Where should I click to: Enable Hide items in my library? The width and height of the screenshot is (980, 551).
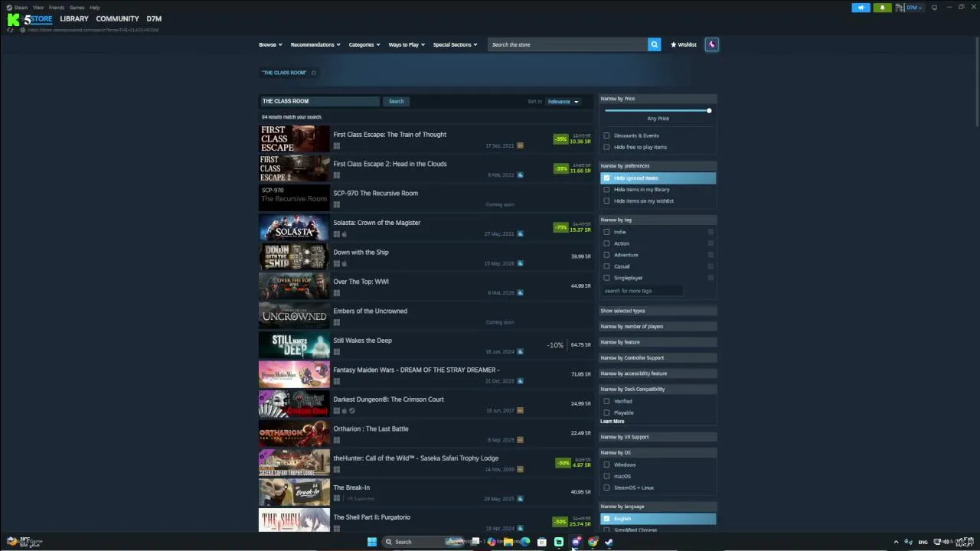pyautogui.click(x=606, y=189)
